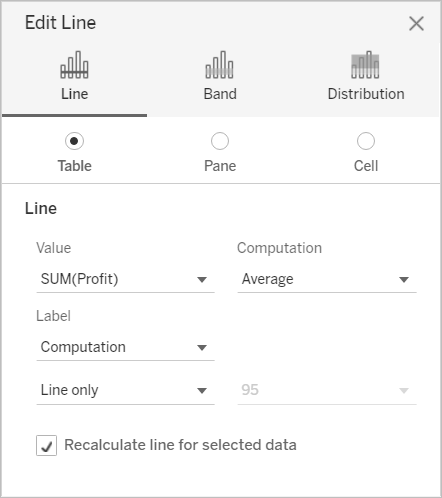Select the Distribution reference chart icon
The image size is (442, 498).
pos(365,65)
